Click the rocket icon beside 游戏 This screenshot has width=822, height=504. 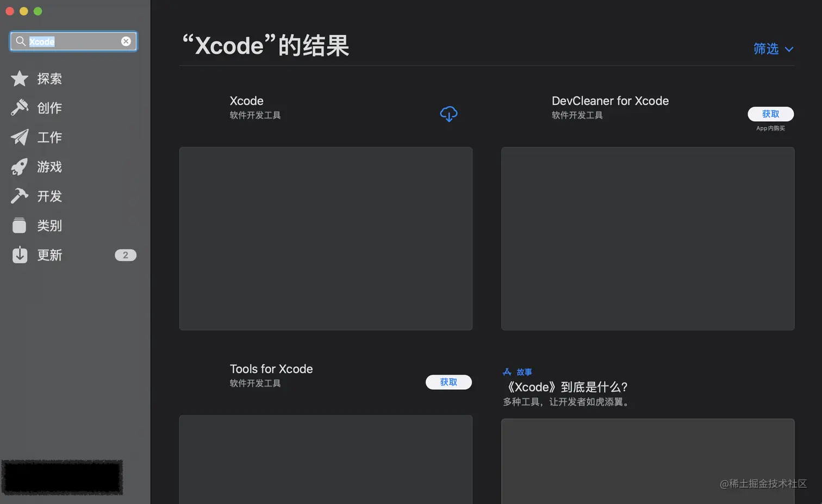(x=20, y=167)
